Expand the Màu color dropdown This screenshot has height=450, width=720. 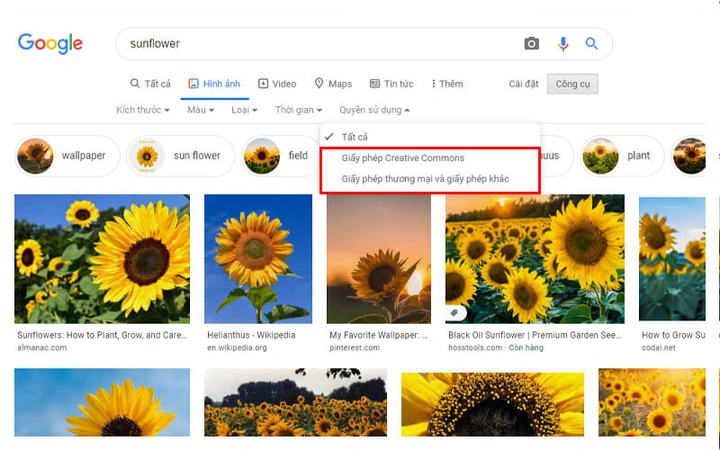tap(201, 110)
